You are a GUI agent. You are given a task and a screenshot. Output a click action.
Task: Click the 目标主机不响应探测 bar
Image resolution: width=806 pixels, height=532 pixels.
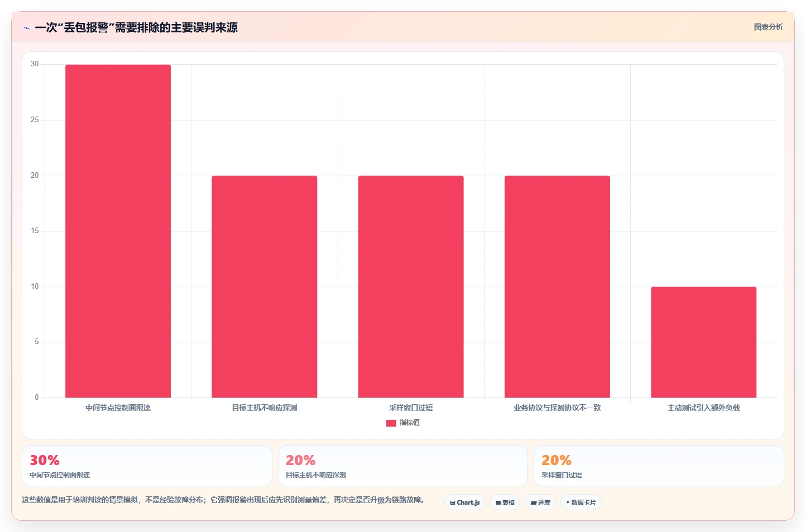[x=265, y=287]
